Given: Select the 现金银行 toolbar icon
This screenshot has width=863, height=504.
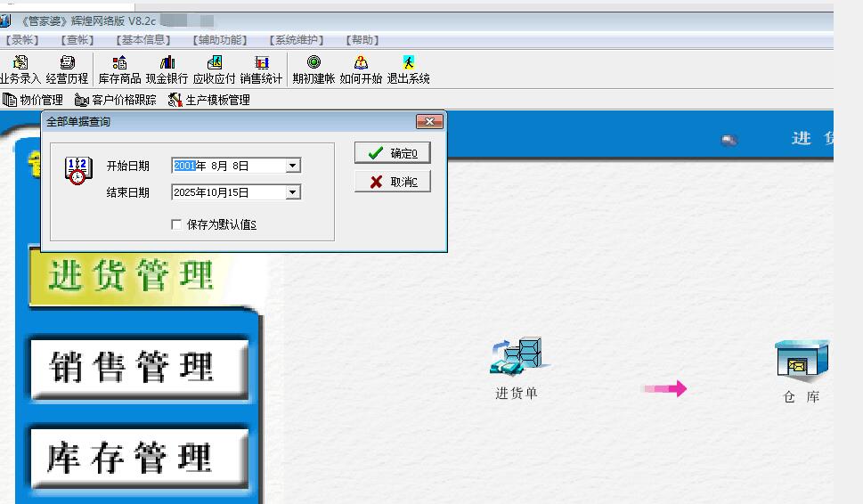Looking at the screenshot, I should [167, 63].
